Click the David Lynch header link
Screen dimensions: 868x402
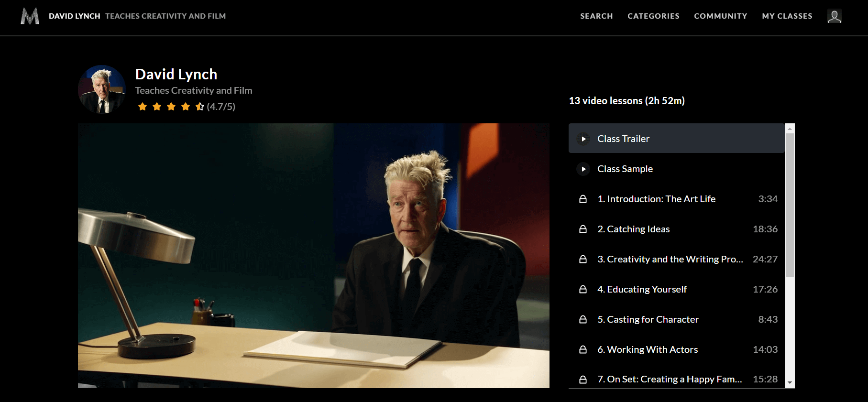[75, 16]
